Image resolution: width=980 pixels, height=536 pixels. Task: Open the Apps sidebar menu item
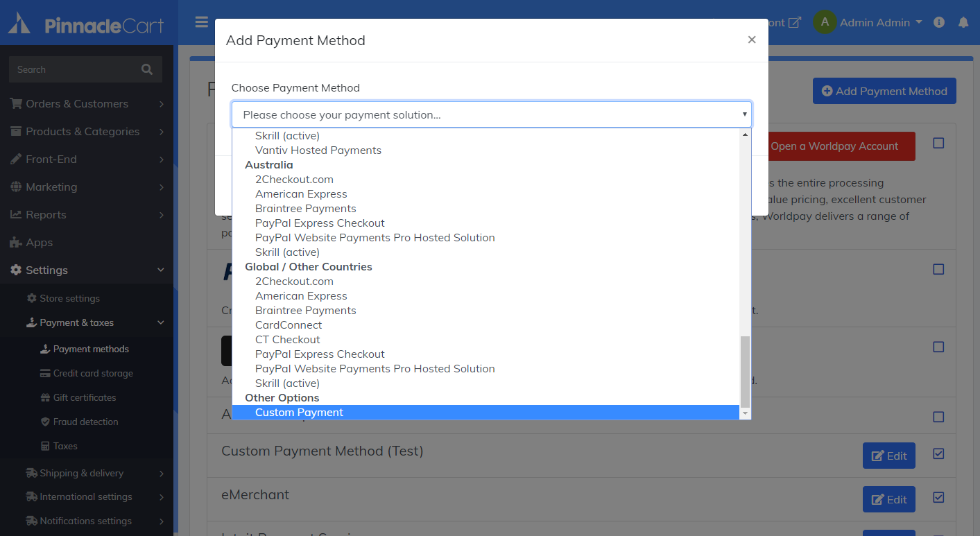click(87, 242)
